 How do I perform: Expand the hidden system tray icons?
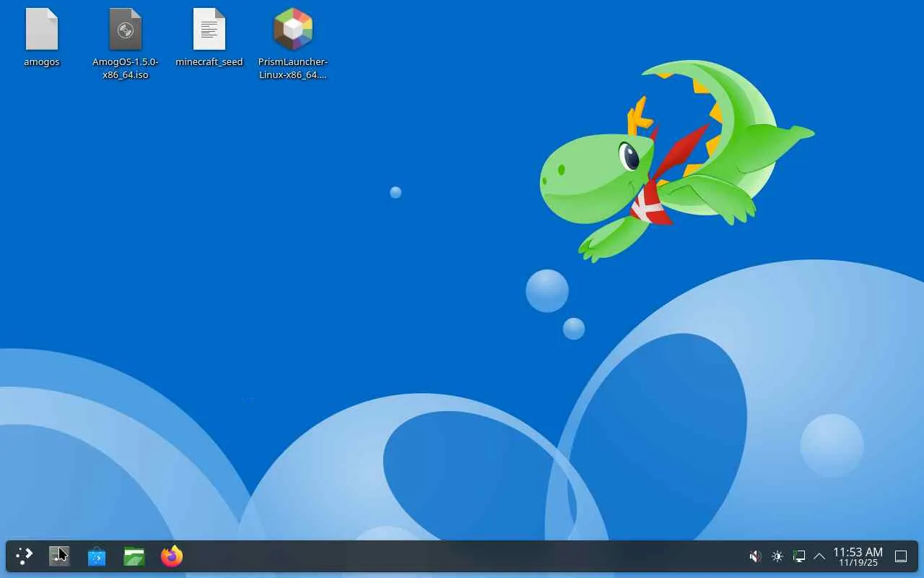[819, 556]
